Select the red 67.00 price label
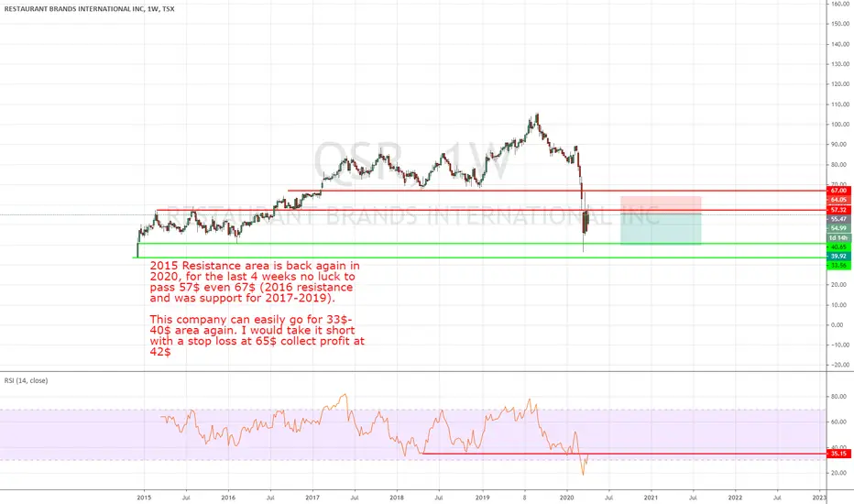The width and height of the screenshot is (854, 504). 838,191
